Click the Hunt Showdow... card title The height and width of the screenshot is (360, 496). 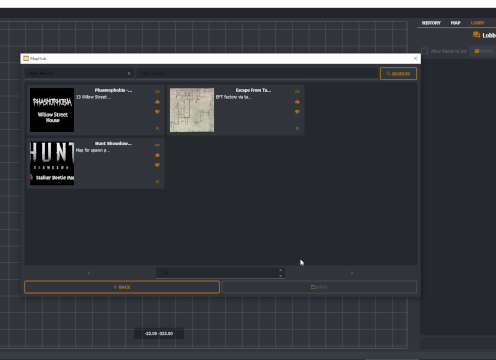(x=113, y=144)
